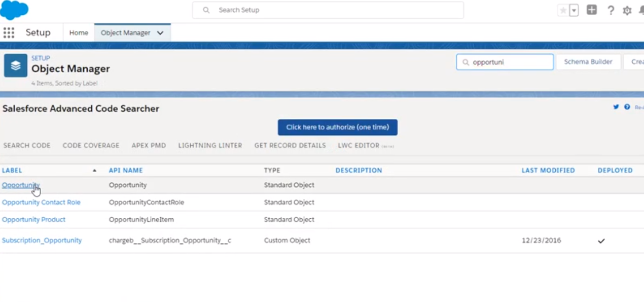Switch to the CODE COVERAGE tab
This screenshot has width=644, height=302.
(91, 146)
